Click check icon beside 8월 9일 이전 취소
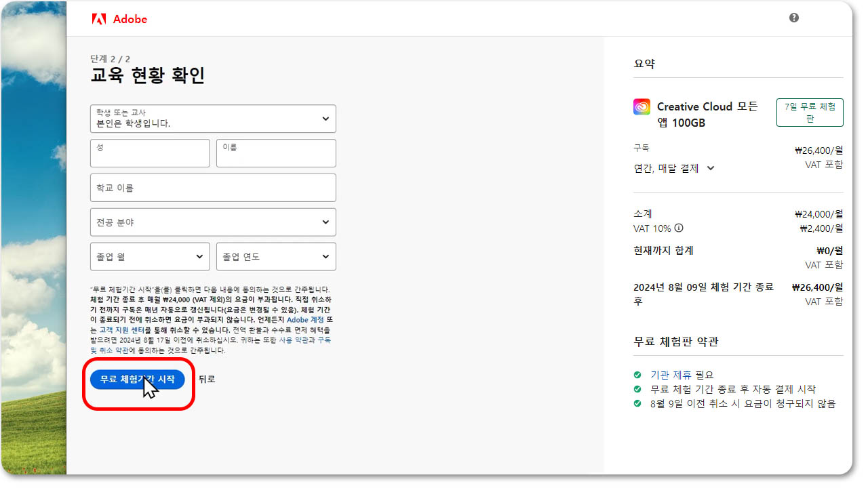868x488 pixels. tap(637, 403)
